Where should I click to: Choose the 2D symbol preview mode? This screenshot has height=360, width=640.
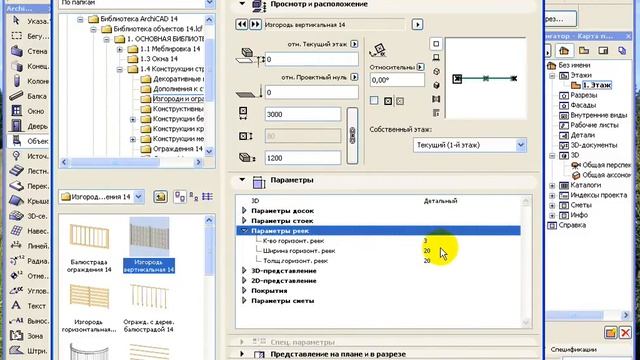[436, 44]
